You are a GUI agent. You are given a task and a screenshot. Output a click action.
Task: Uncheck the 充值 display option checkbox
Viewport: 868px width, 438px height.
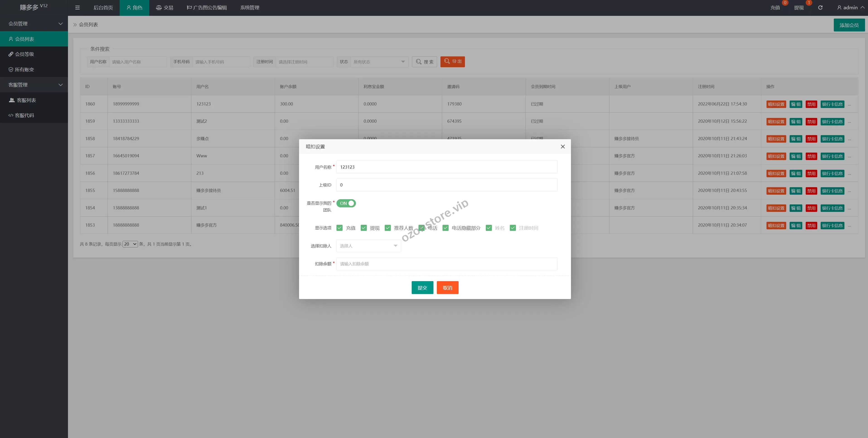(339, 228)
